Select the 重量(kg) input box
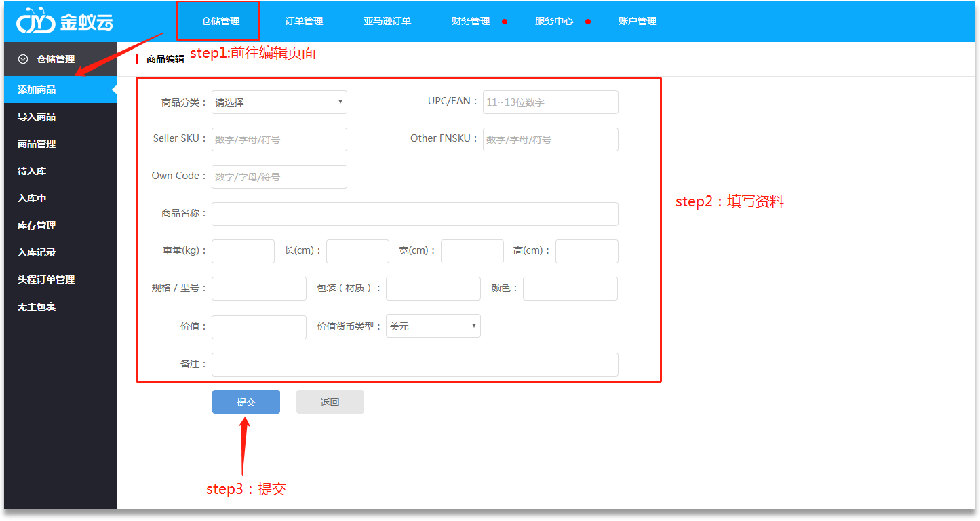The width and height of the screenshot is (980, 521). [243, 252]
